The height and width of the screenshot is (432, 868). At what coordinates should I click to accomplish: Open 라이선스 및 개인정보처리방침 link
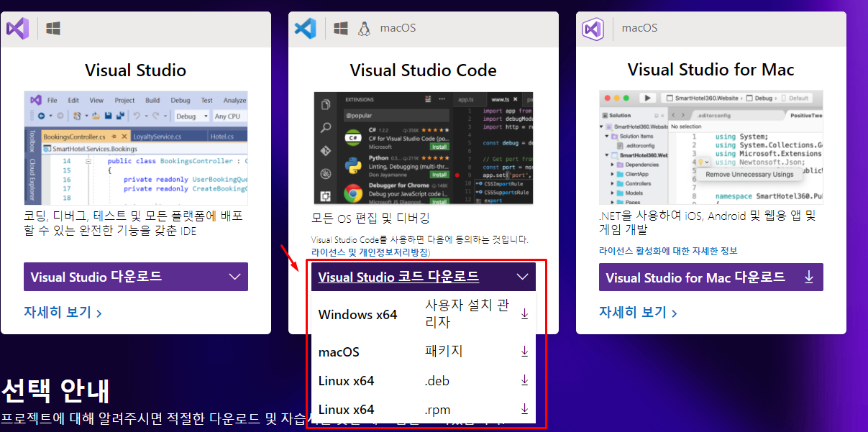pyautogui.click(x=370, y=252)
